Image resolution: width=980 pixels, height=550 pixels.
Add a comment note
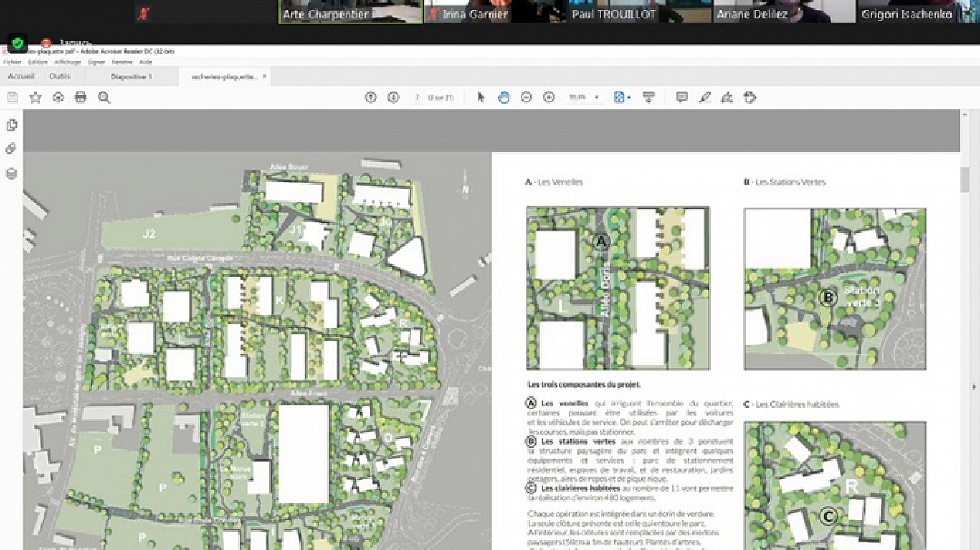point(682,97)
